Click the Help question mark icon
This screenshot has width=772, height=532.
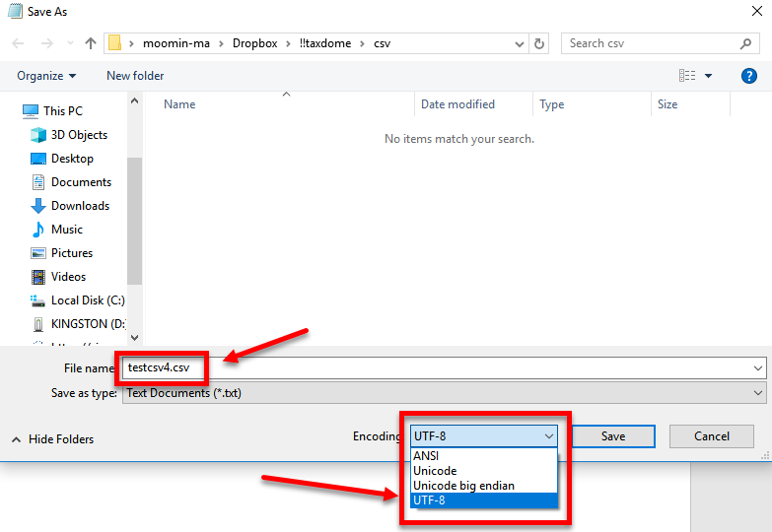(x=747, y=76)
